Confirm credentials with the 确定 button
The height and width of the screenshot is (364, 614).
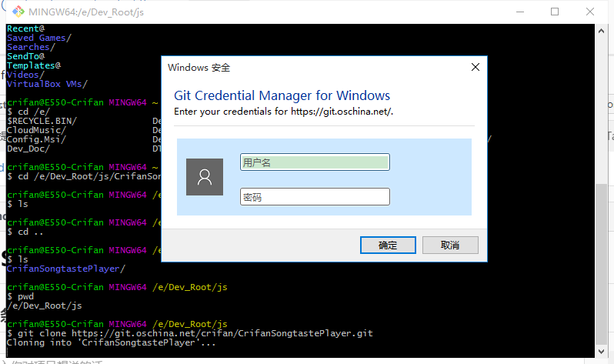(x=388, y=245)
